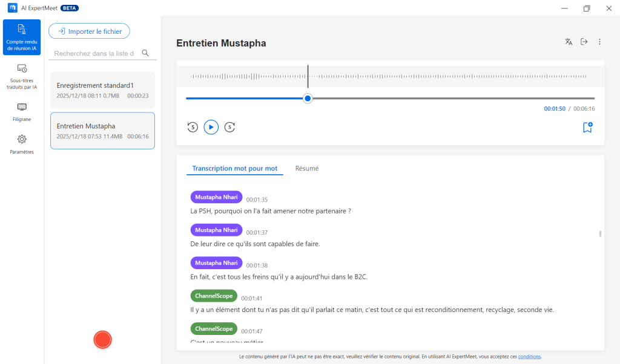Click the audio progress slider handle

[x=308, y=98]
